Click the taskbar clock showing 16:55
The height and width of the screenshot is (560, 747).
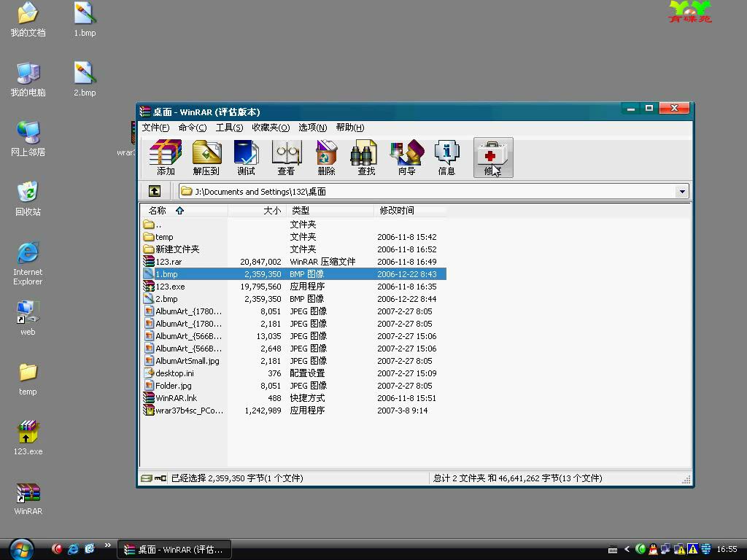click(x=727, y=550)
